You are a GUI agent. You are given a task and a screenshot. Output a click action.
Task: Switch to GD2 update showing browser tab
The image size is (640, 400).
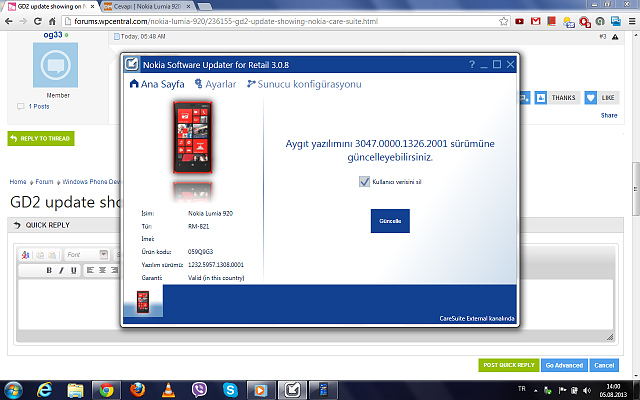[51, 7]
